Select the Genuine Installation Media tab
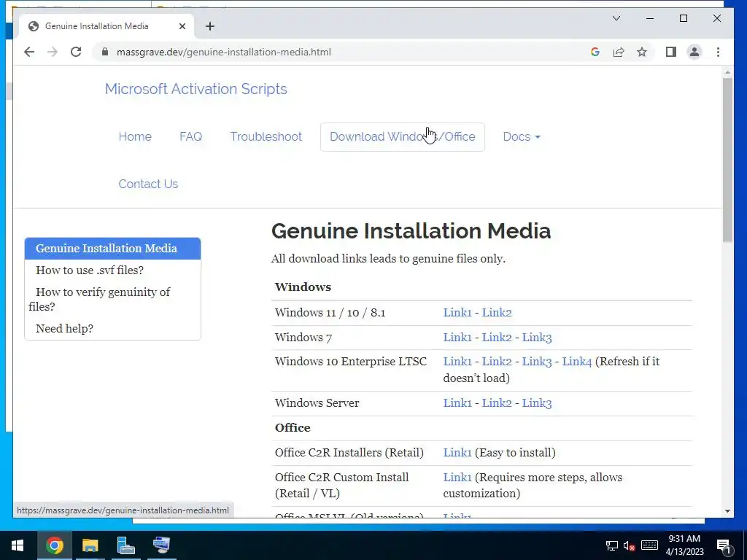Image resolution: width=747 pixels, height=560 pixels. 107,26
